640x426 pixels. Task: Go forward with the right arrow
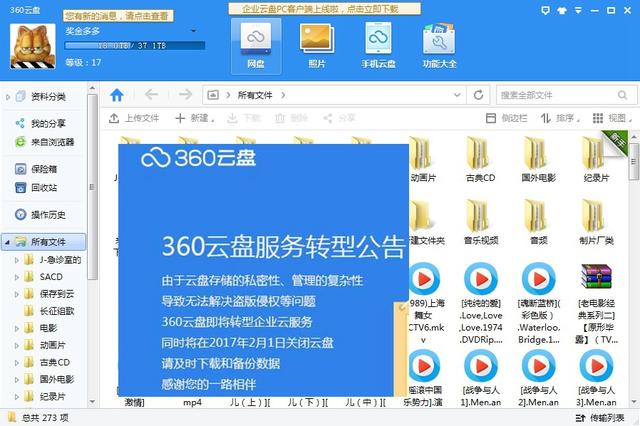tap(185, 95)
